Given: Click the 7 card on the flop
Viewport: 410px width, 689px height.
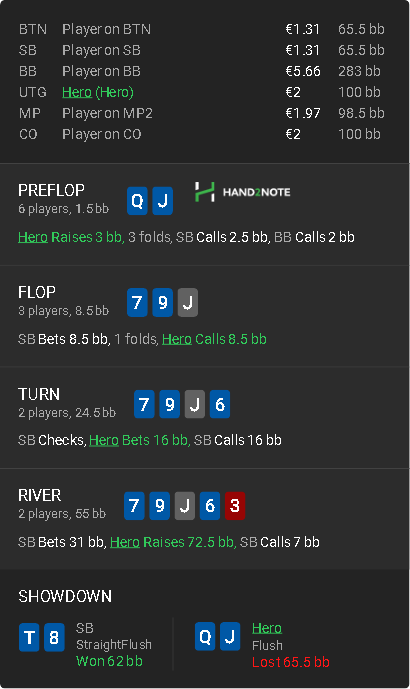Looking at the screenshot, I should click(x=137, y=302).
